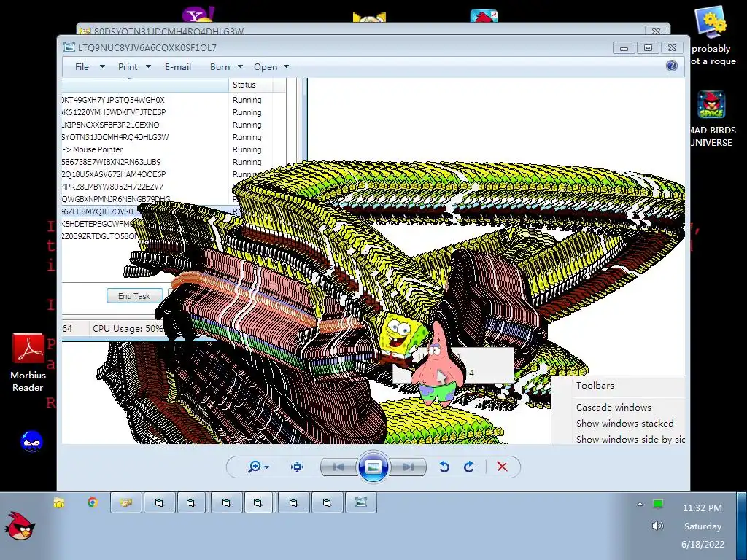The image size is (747, 560).
Task: Open the red angry bird Start button
Action: tap(20, 526)
